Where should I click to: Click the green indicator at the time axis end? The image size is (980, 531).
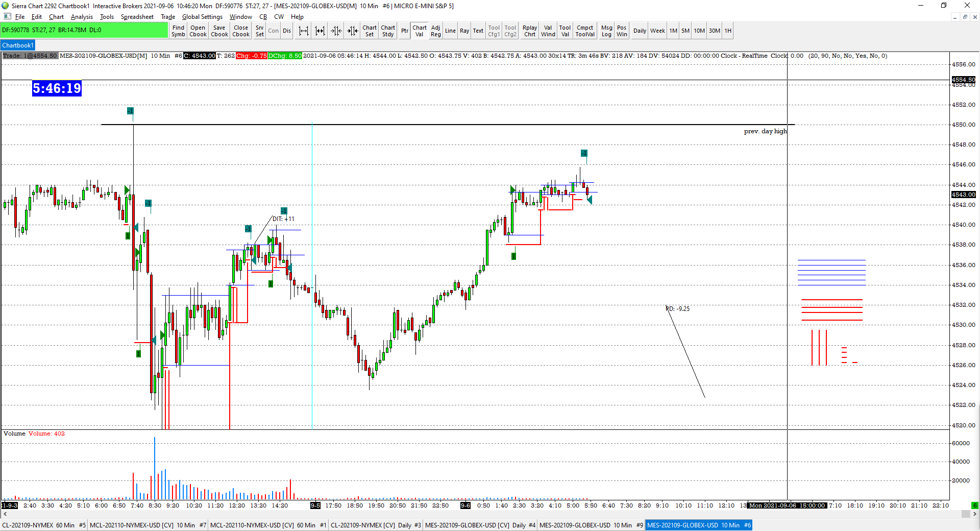[x=975, y=505]
